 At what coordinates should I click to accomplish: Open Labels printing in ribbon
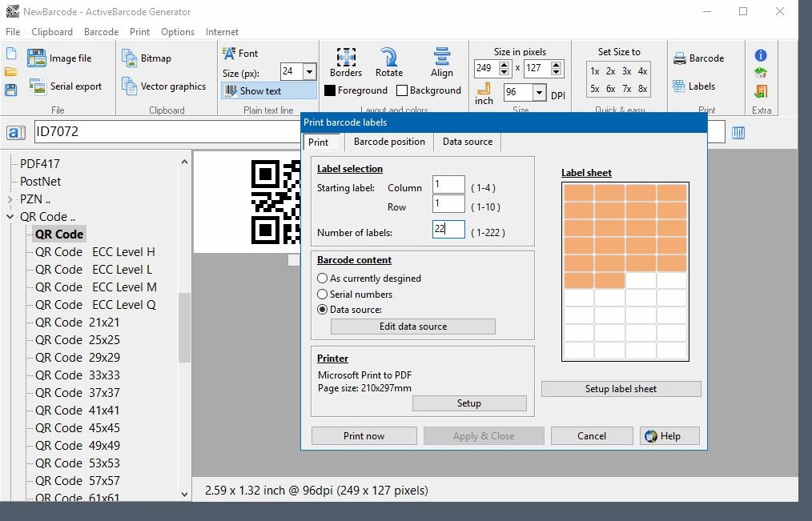coord(694,86)
